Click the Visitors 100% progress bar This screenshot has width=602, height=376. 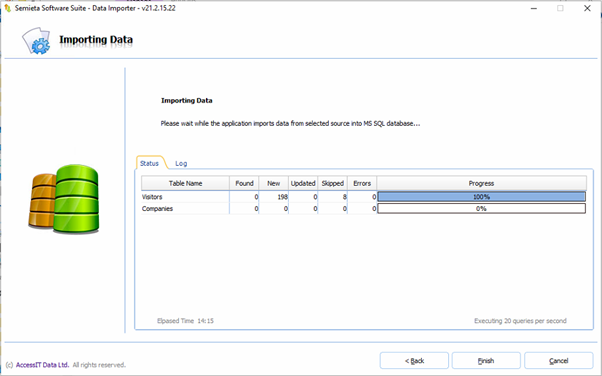pos(481,197)
